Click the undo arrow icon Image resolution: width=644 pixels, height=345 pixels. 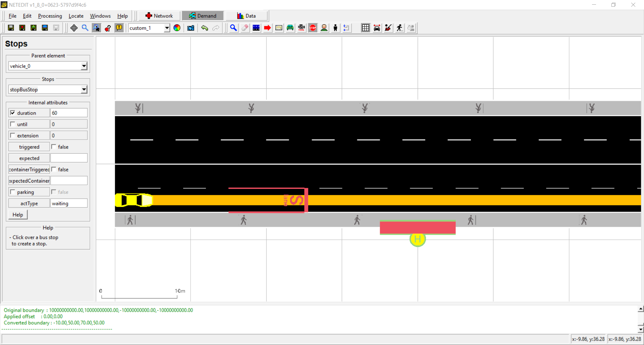pos(205,28)
